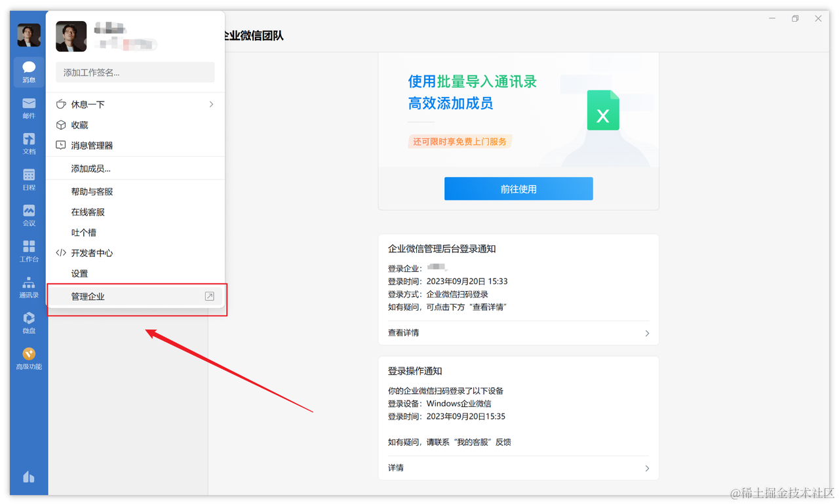This screenshot has width=839, height=504.
Task: Close the WeCom window
Action: click(x=818, y=18)
